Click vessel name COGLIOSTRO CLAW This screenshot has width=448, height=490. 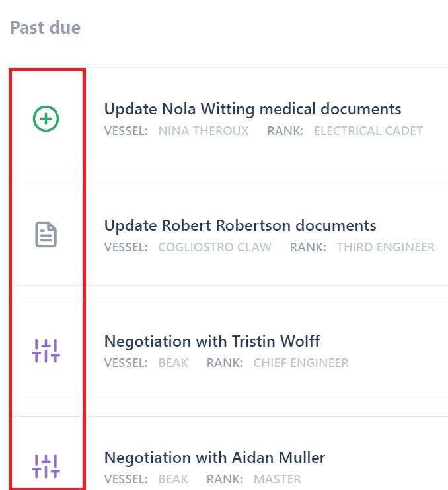[x=215, y=247]
